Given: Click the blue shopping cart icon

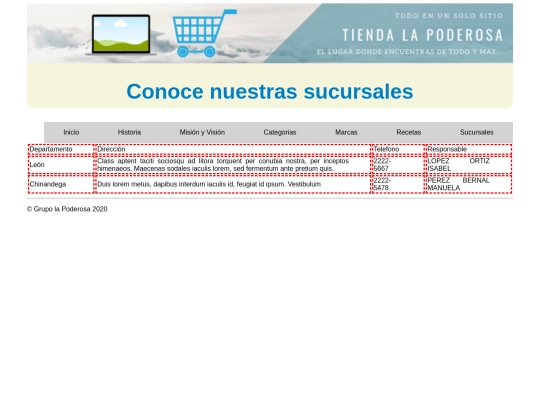Looking at the screenshot, I should [204, 33].
